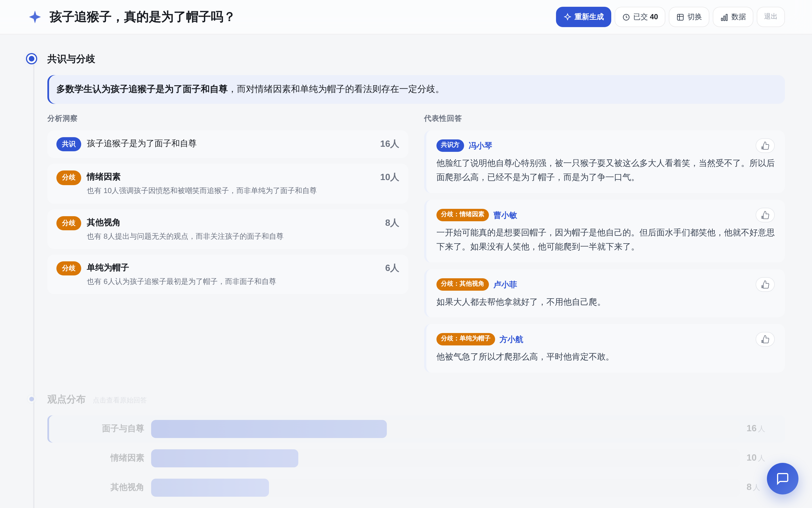Click 卢小菲's answer text 如果大人都去帮他拿
This screenshot has height=508, width=812.
point(521,302)
